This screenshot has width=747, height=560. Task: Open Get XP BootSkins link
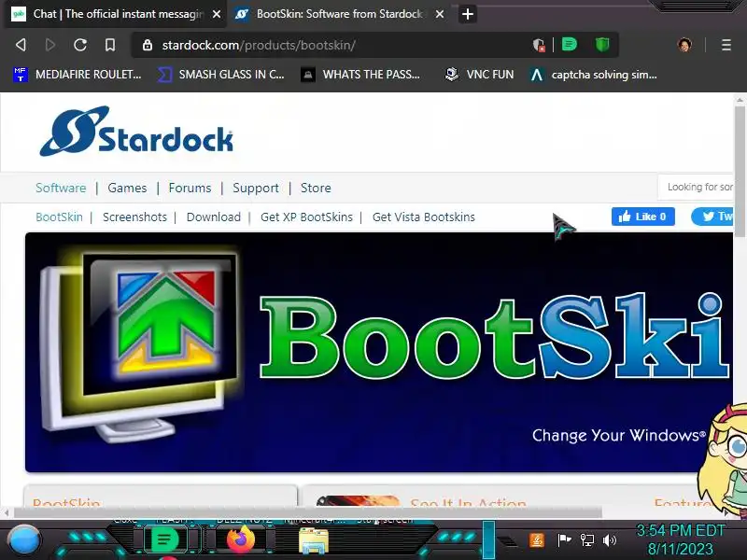click(x=306, y=217)
